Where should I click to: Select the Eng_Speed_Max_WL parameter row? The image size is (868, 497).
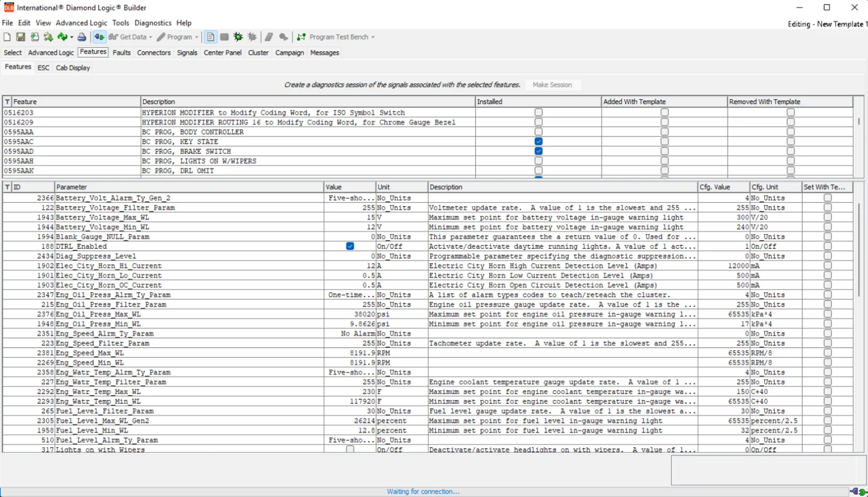pyautogui.click(x=427, y=353)
